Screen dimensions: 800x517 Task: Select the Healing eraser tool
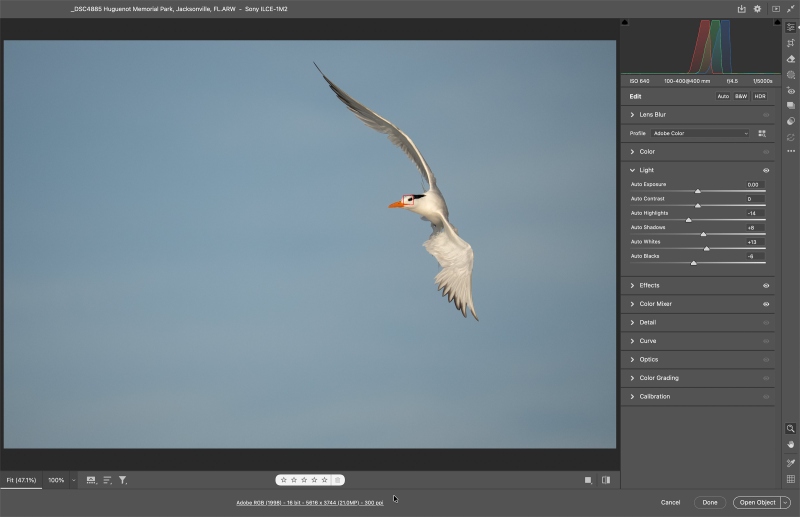tap(791, 59)
